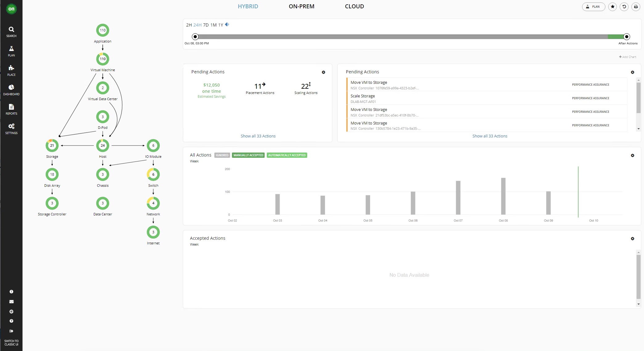The height and width of the screenshot is (351, 644).
Task: Click Show all 33 Actions under savings
Action: (258, 136)
